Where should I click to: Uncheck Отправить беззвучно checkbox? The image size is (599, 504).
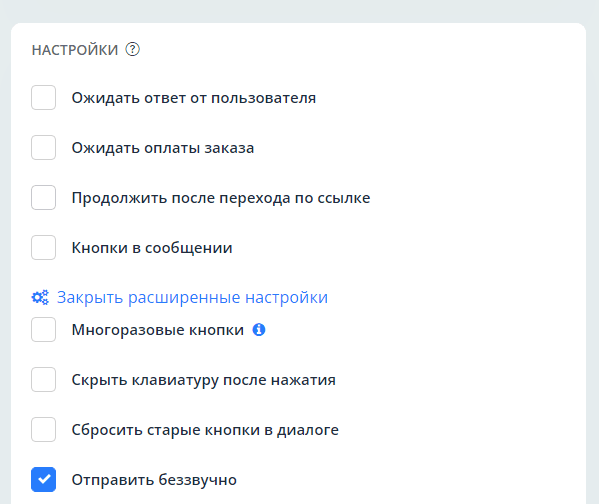44,480
